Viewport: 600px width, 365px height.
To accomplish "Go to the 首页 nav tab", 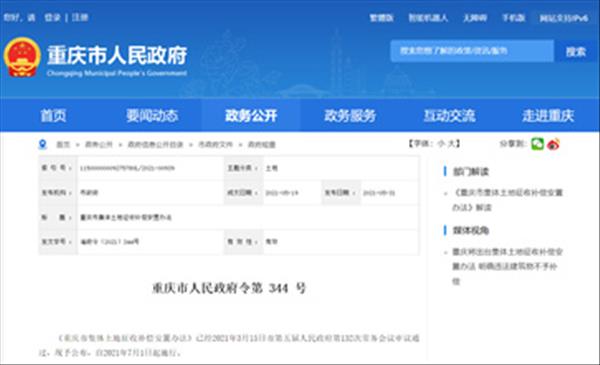I will [54, 116].
